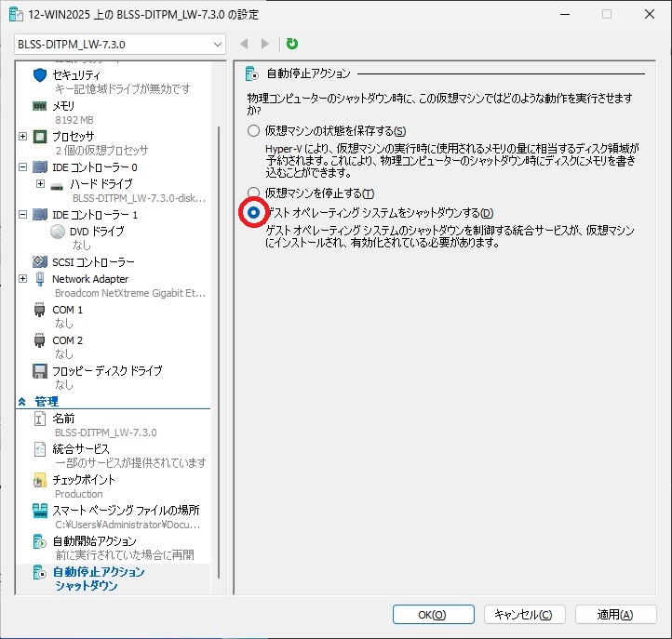Screen dimensions: 672x639
Task: Click the IDE Controller 1 icon
Action: (x=40, y=214)
